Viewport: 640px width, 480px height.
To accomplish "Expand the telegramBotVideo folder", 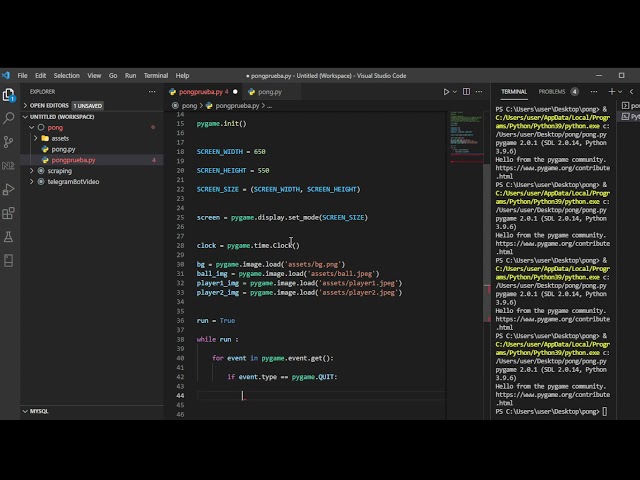I will point(31,182).
